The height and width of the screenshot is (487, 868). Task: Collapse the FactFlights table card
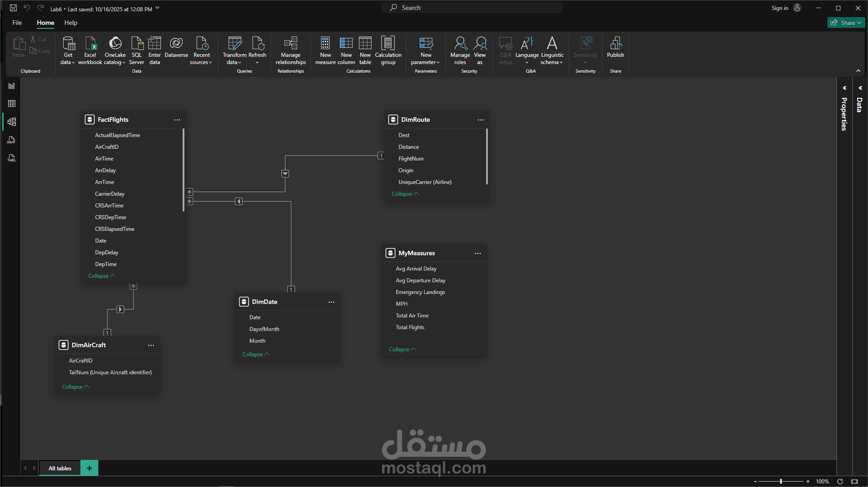[101, 276]
